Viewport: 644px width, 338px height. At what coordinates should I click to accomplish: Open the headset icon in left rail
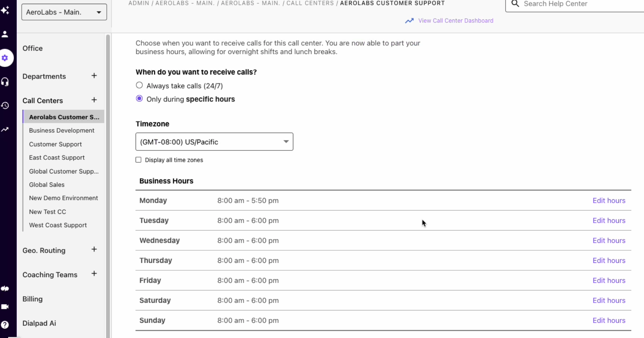(5, 82)
